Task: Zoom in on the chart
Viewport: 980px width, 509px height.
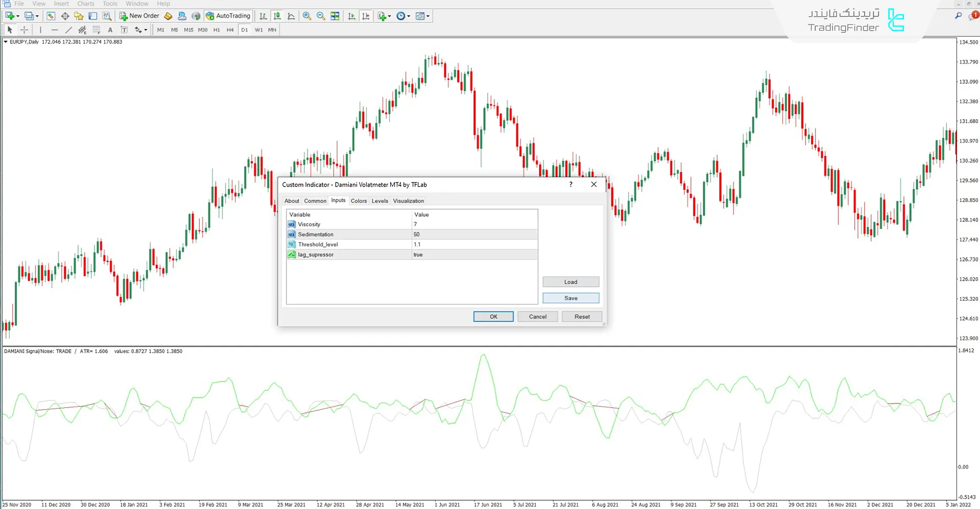Action: coord(307,16)
